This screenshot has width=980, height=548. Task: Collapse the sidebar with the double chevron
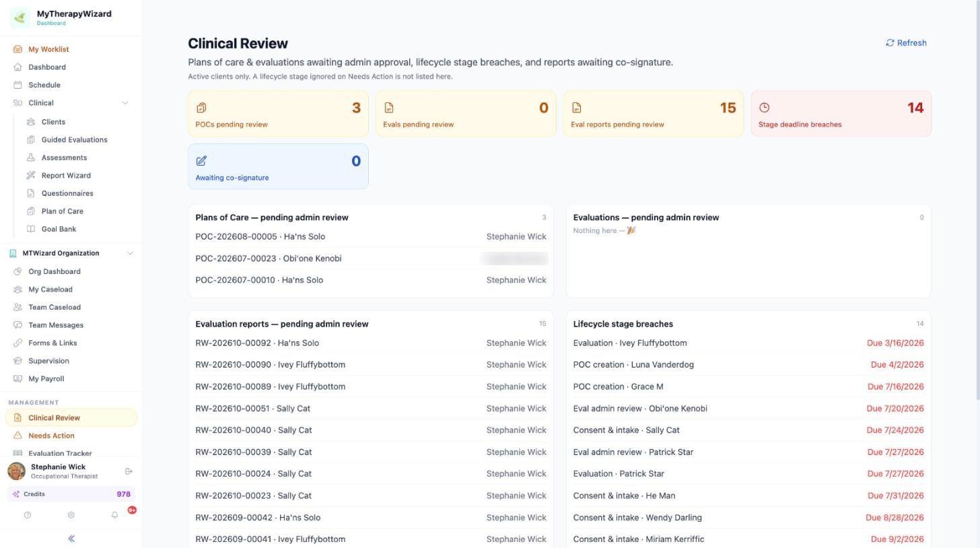[x=71, y=539]
